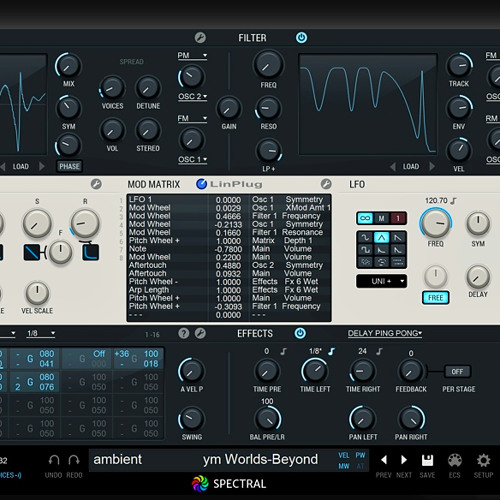500x500 pixels.
Task: Click the filter LOAD button
Action: pyautogui.click(x=411, y=166)
